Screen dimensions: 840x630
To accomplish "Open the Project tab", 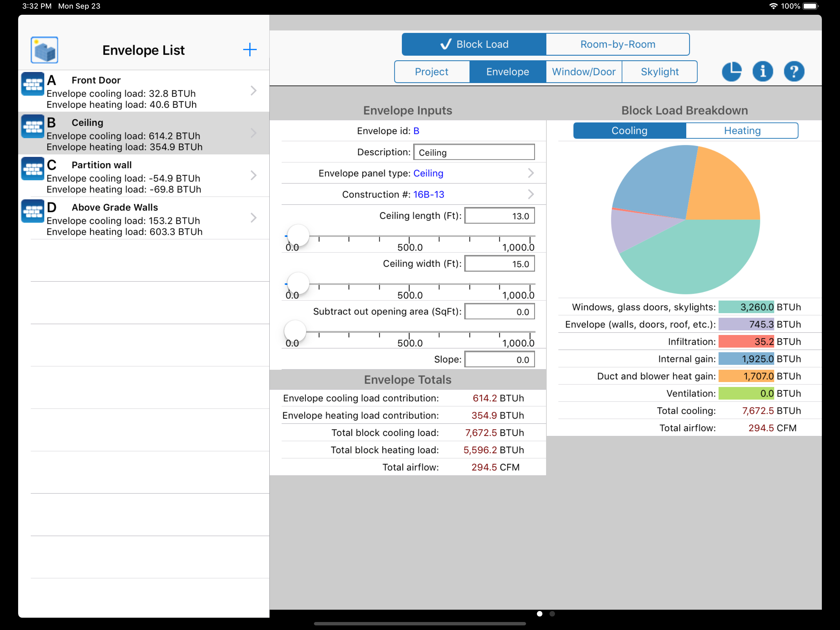I will tap(431, 72).
